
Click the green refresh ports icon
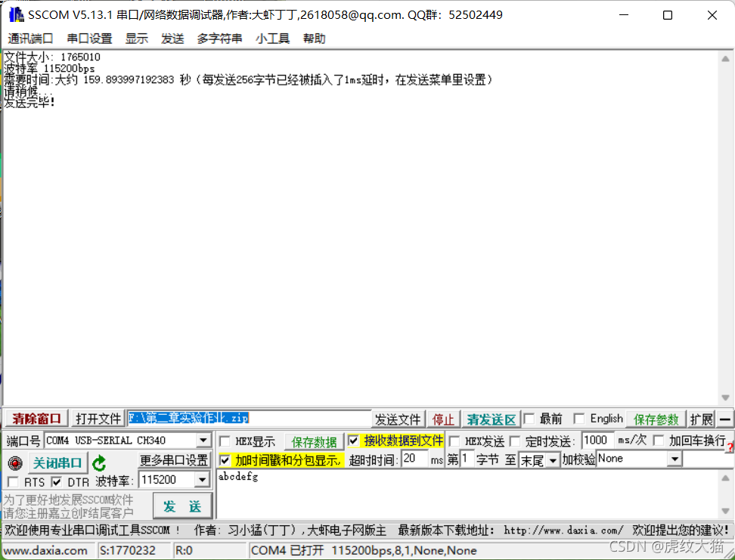click(x=101, y=463)
